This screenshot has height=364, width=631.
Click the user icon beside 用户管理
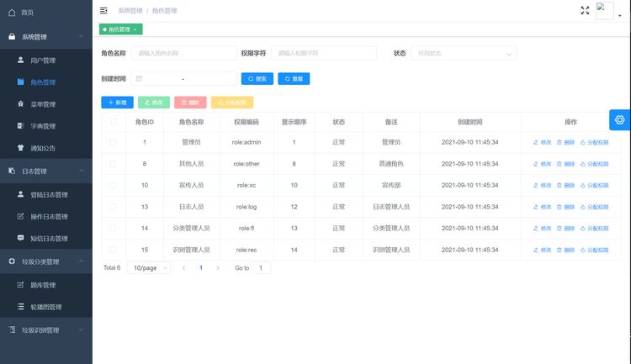click(20, 60)
